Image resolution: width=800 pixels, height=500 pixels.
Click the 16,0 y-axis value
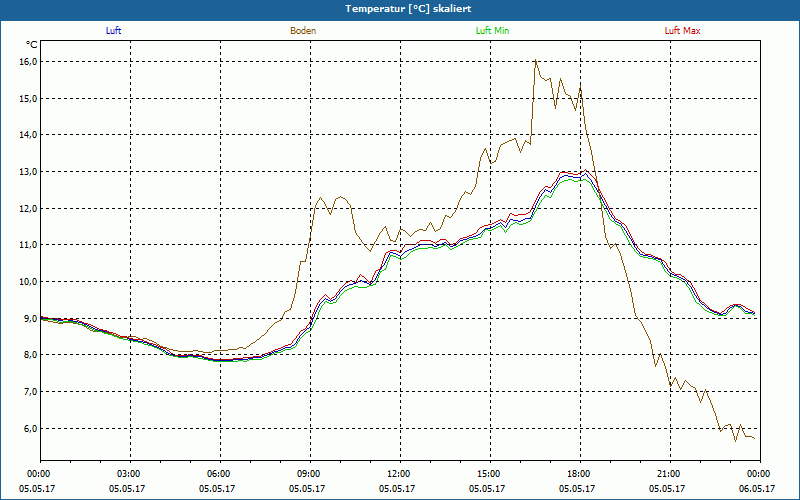(29, 62)
